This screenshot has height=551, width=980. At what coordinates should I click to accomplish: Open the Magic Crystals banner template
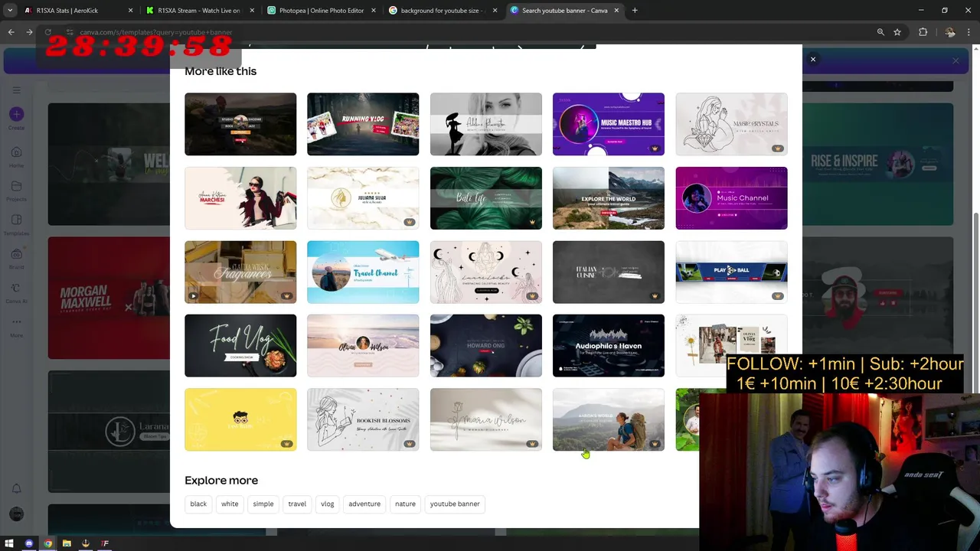click(731, 124)
